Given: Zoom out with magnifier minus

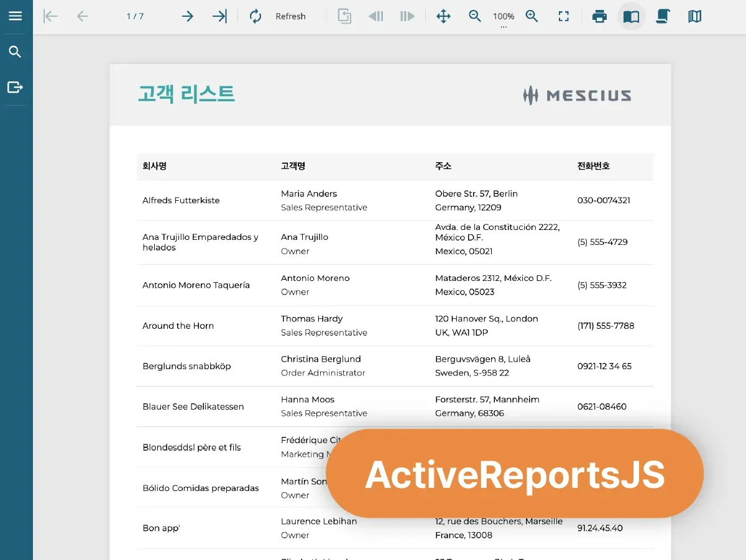Looking at the screenshot, I should [x=475, y=16].
